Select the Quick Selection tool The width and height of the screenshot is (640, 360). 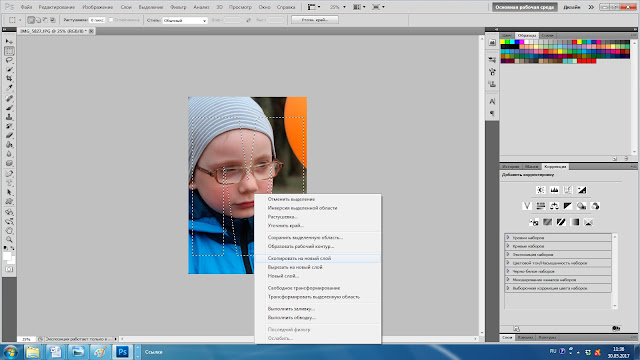point(9,69)
